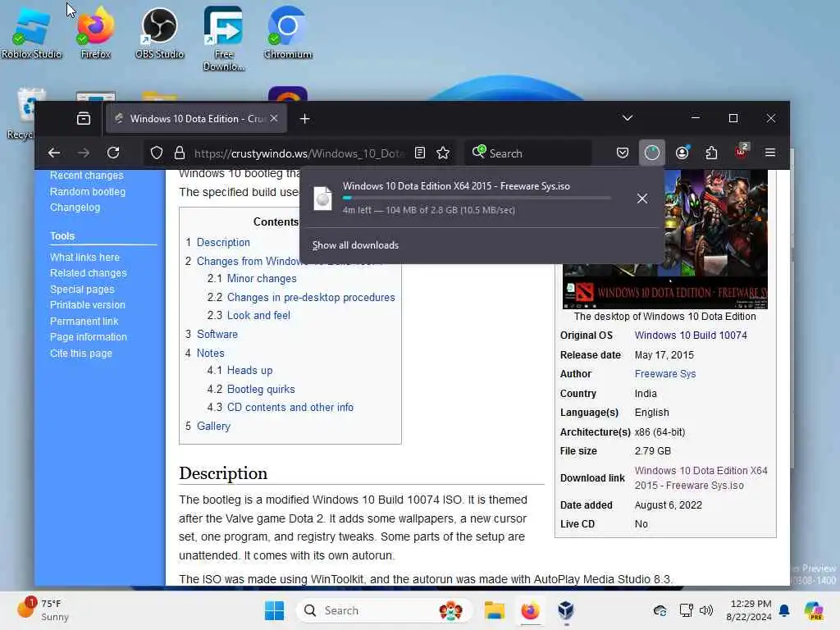Jump to Software in contents
Viewport: 840px width, 630px height.
(x=217, y=335)
